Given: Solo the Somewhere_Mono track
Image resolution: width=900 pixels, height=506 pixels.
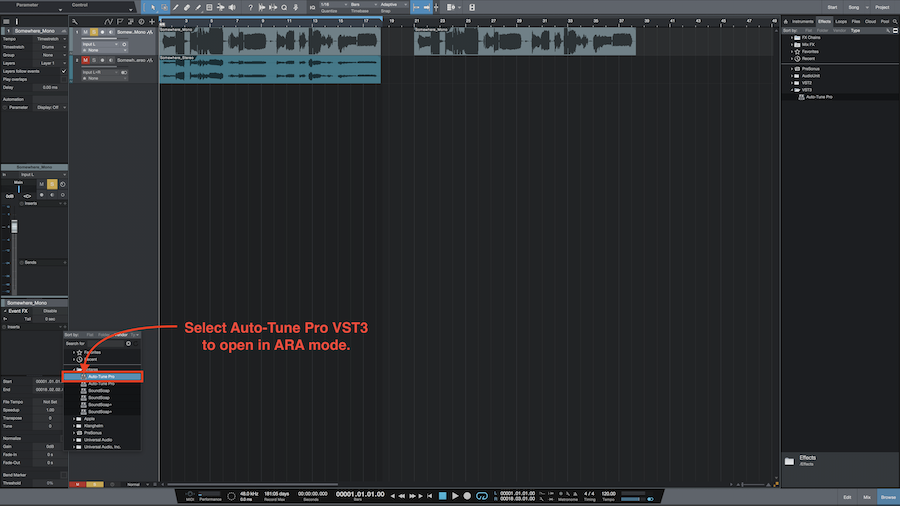Looking at the screenshot, I should 93,32.
